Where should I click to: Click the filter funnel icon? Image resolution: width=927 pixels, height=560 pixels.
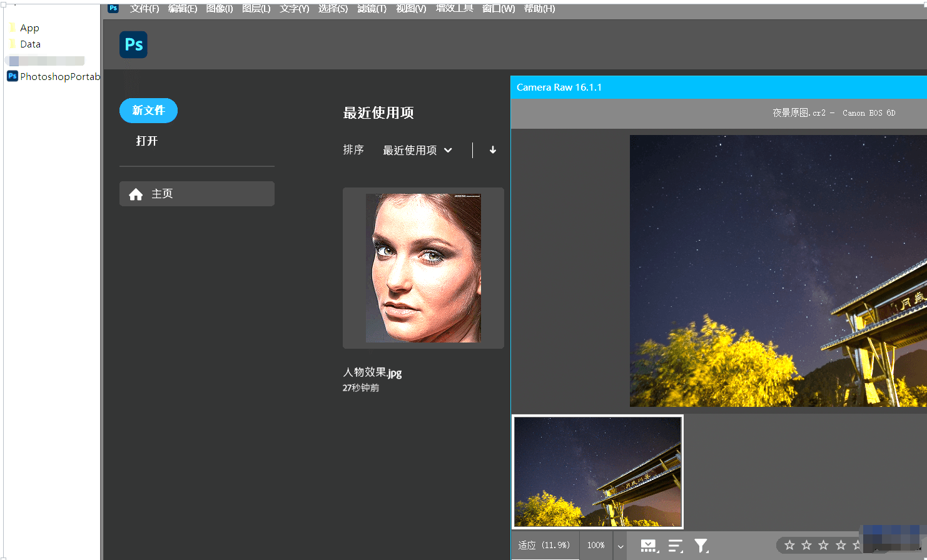pos(701,546)
